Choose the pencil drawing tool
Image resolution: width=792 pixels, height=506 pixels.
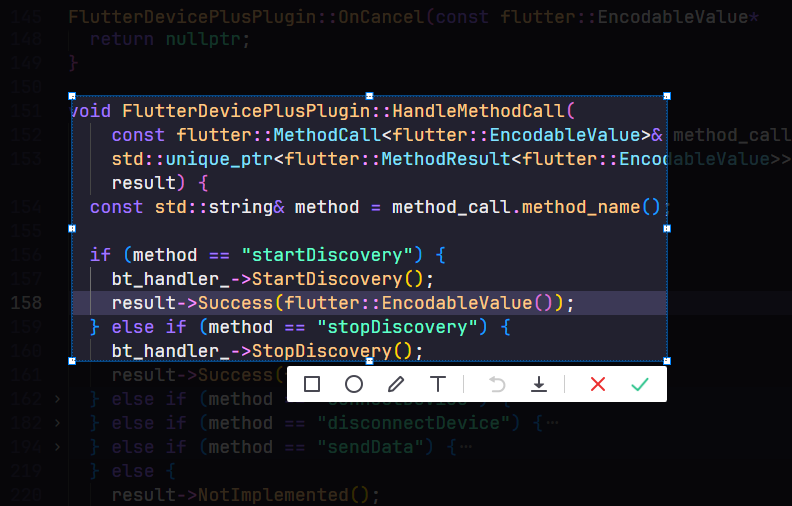point(396,384)
